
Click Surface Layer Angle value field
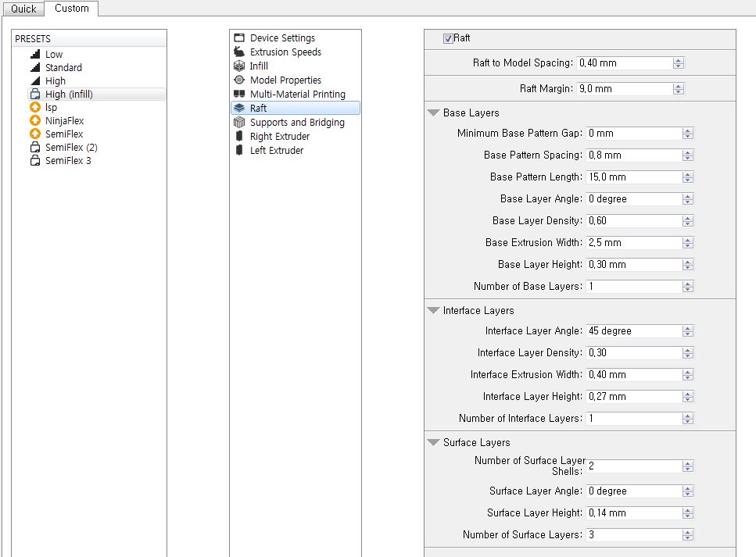pos(635,491)
